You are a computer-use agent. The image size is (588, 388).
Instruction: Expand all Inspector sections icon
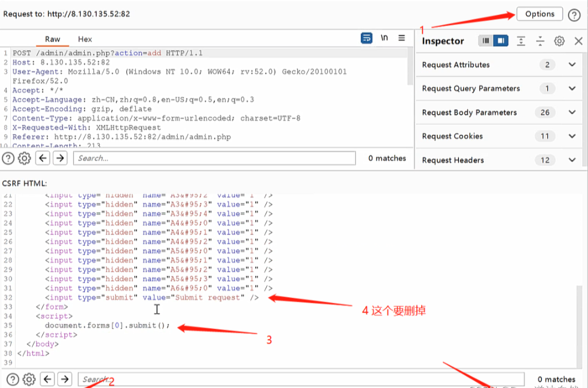(x=521, y=41)
